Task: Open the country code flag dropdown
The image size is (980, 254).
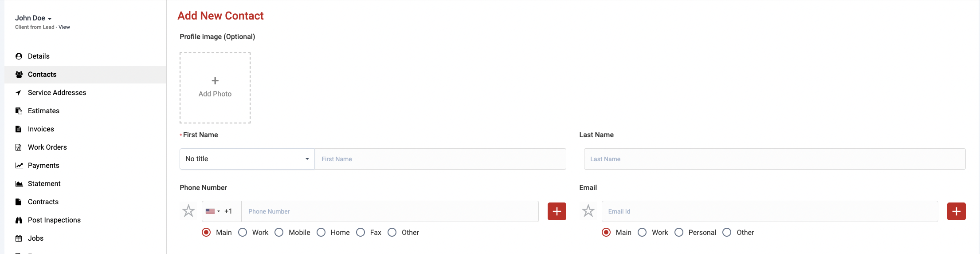Action: click(x=213, y=211)
